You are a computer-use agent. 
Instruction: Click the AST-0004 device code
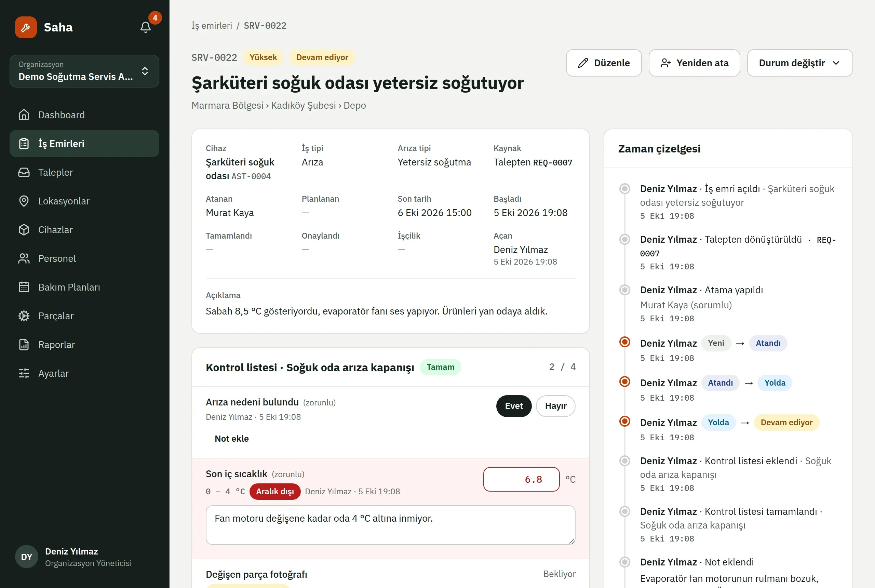(x=251, y=176)
